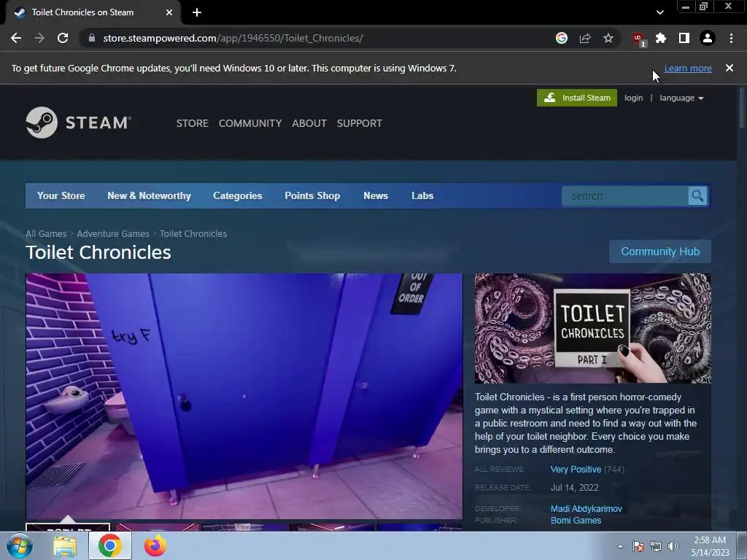Open the Action Center flag icon
This screenshot has height=560, width=747.
[x=638, y=546]
